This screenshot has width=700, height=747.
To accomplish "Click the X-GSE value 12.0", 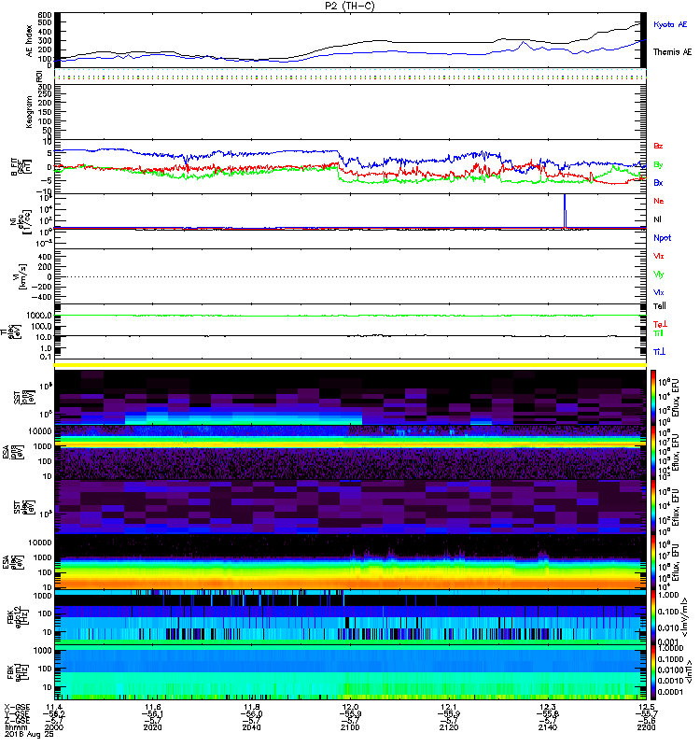I will [x=350, y=707].
